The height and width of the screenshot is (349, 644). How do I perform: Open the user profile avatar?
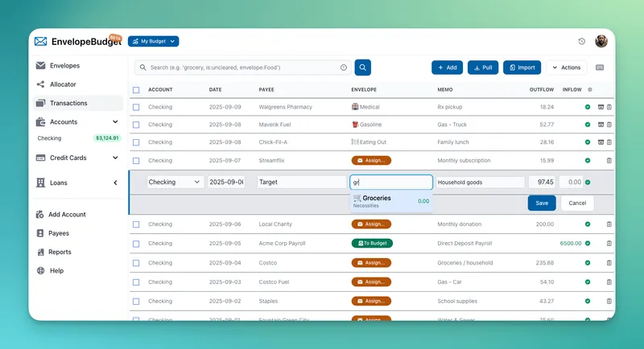click(601, 41)
